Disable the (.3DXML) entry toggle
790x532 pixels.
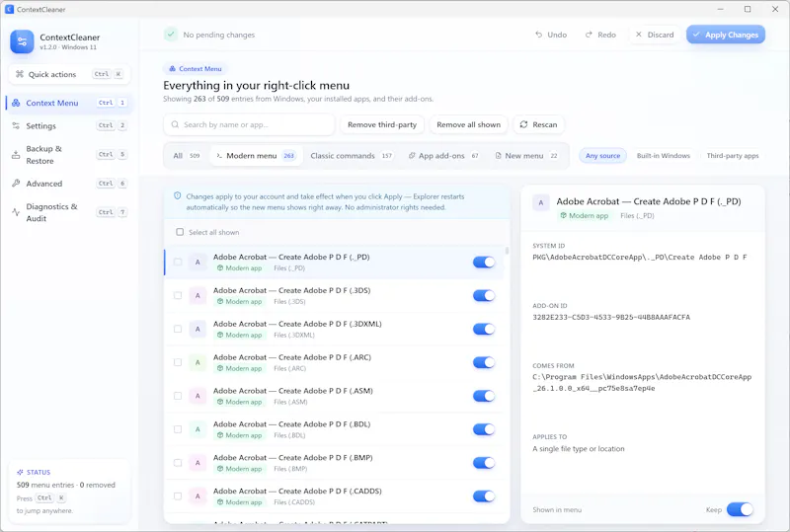coord(484,329)
